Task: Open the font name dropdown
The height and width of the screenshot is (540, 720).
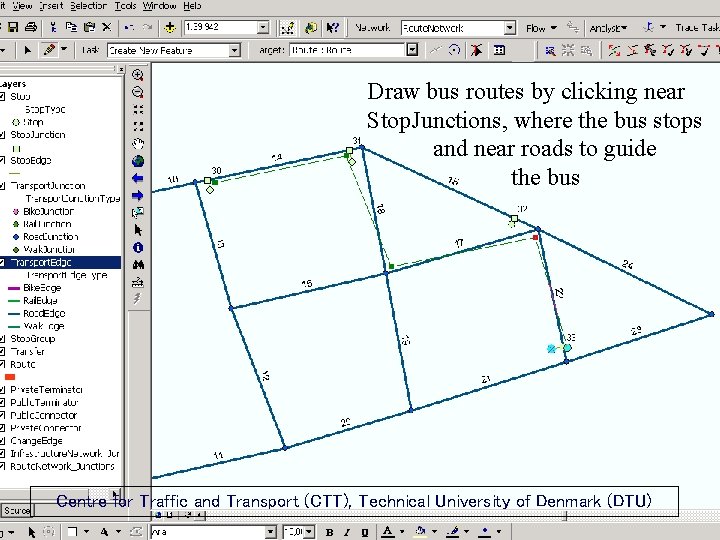Action: click(x=271, y=532)
